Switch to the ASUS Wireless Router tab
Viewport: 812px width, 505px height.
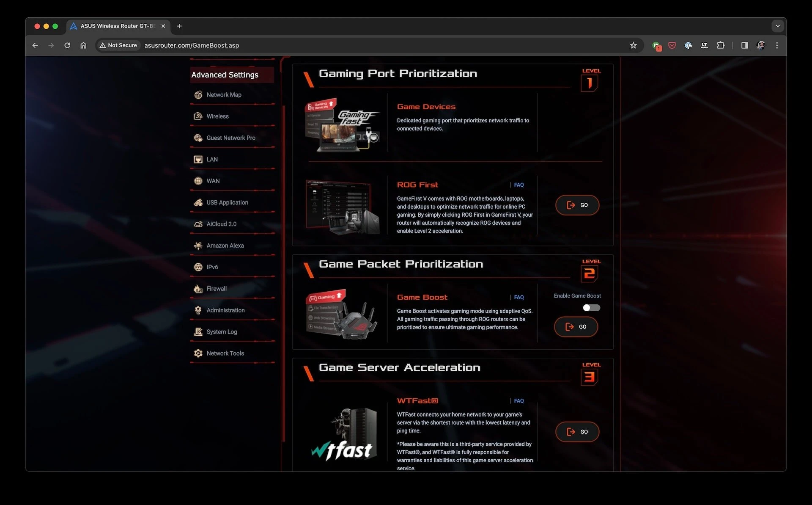tap(118, 26)
